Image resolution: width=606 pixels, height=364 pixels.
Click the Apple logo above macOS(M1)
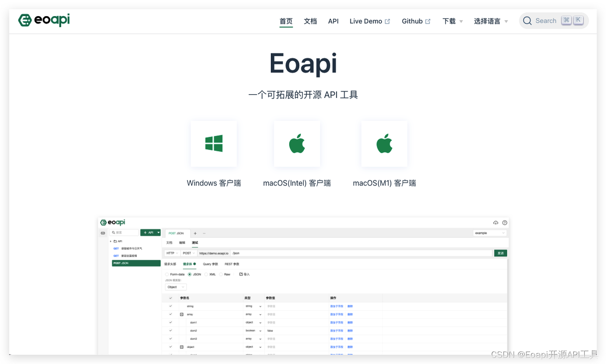[384, 143]
